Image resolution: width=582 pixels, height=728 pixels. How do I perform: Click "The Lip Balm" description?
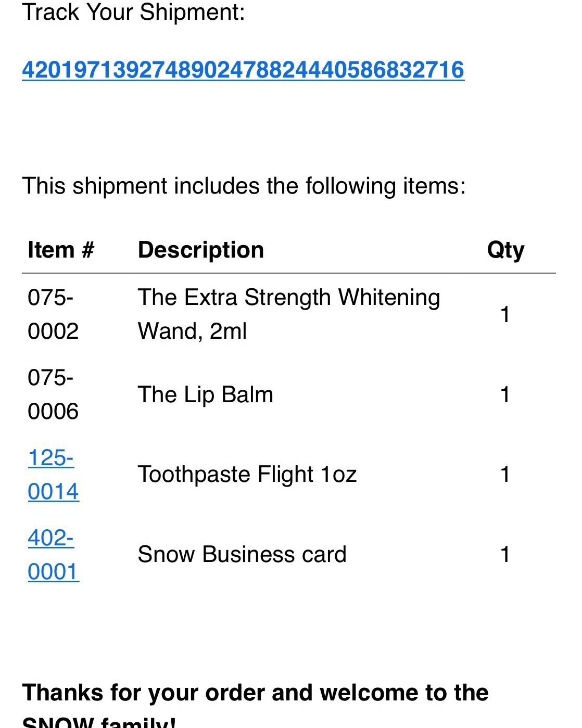[205, 394]
